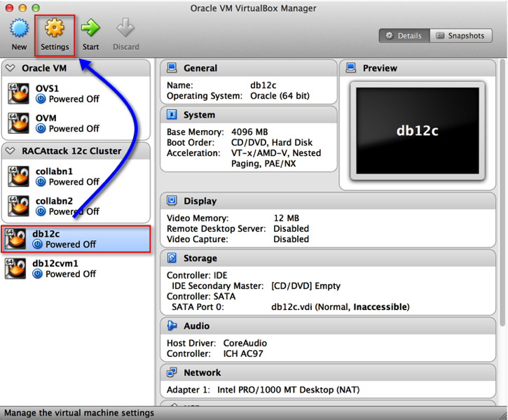Click the Discard down-arrow icon
Image resolution: width=508 pixels, height=420 pixels.
click(x=125, y=27)
